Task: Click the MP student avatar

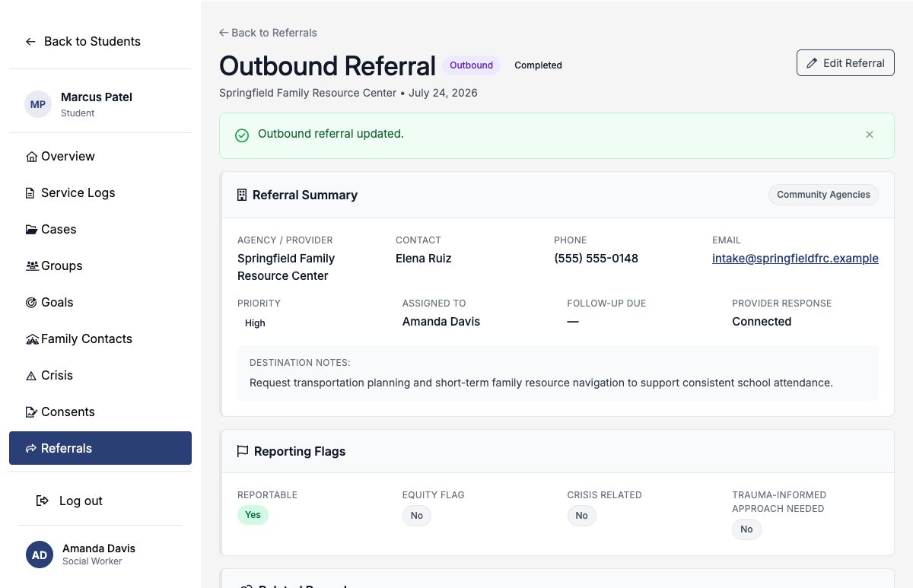Action: tap(38, 104)
